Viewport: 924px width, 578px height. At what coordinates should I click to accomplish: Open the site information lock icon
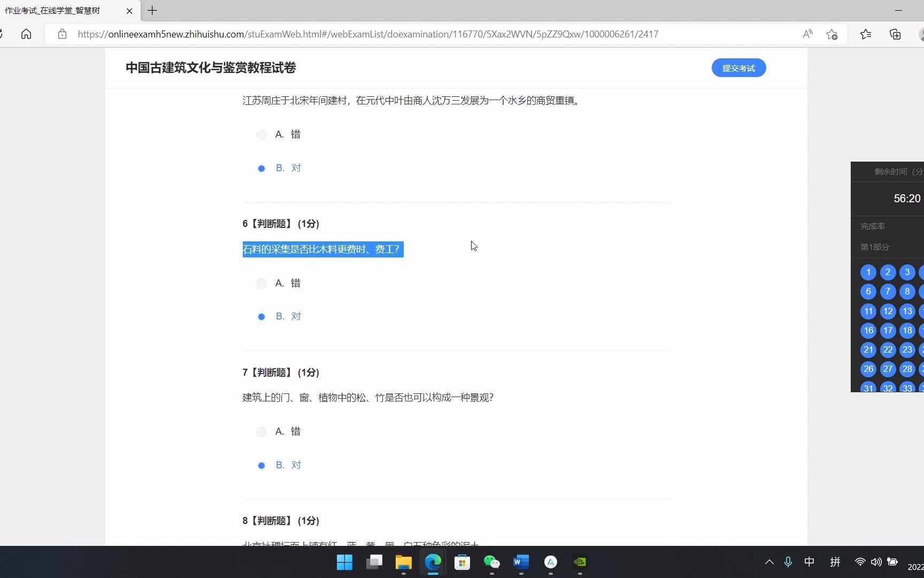(x=63, y=34)
